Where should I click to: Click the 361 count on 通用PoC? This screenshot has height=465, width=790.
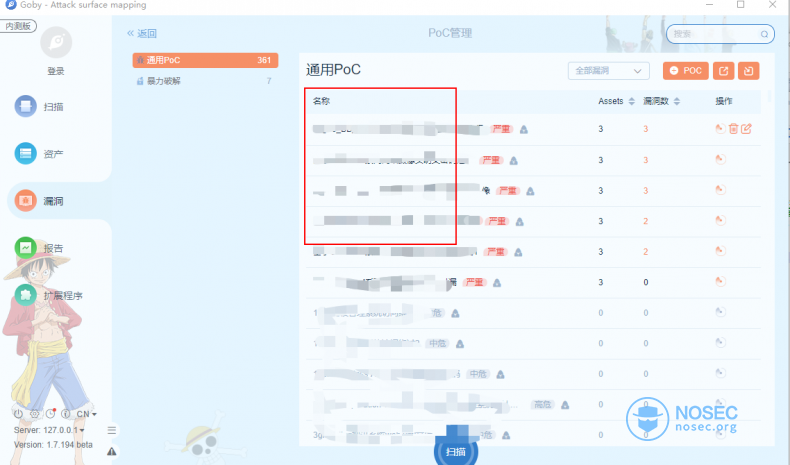click(264, 60)
